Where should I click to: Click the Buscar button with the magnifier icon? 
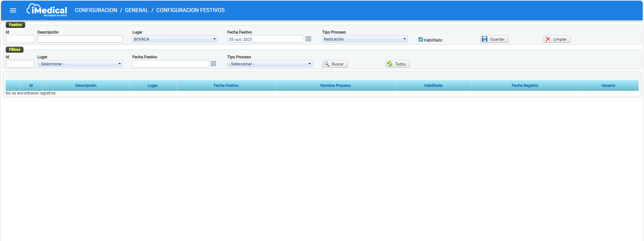click(x=335, y=64)
